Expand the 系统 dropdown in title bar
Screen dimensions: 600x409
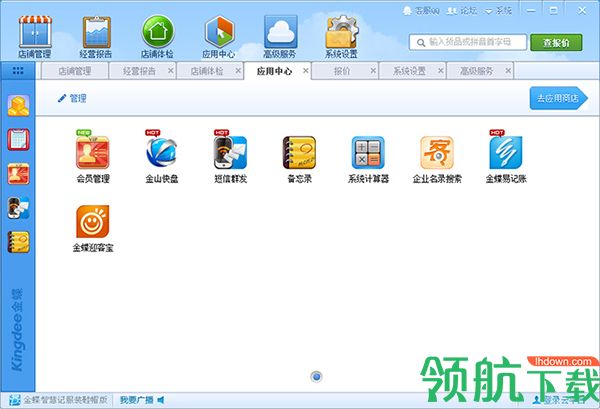click(499, 11)
